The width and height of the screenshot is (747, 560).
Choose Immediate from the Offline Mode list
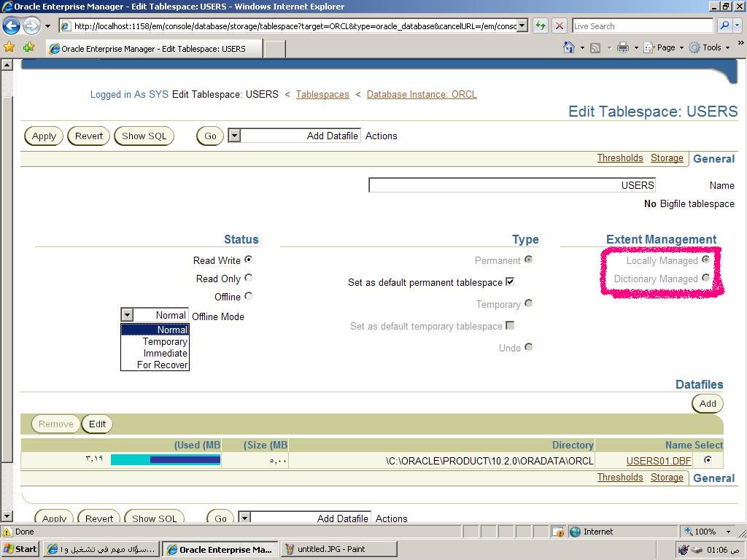pos(165,353)
